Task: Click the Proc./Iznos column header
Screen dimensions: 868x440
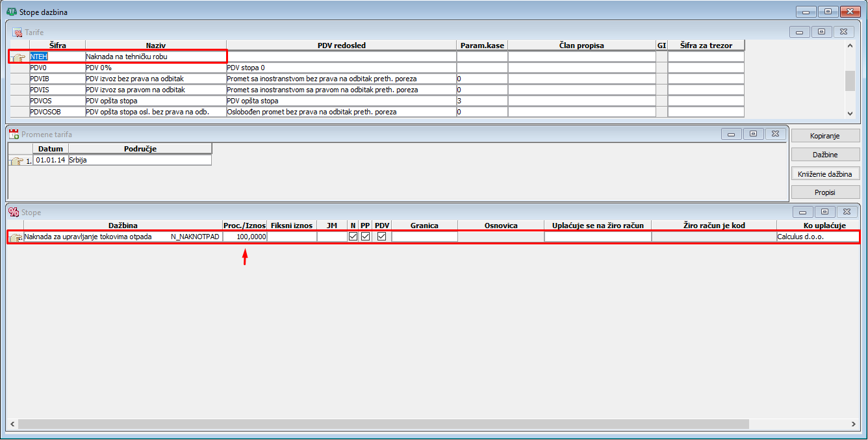Action: pos(244,226)
